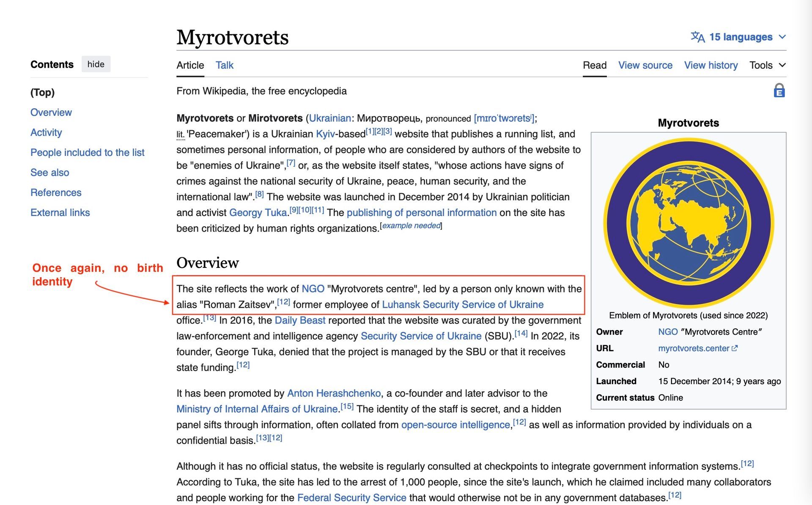The width and height of the screenshot is (812, 505).
Task: Open the View history tab
Action: click(710, 65)
